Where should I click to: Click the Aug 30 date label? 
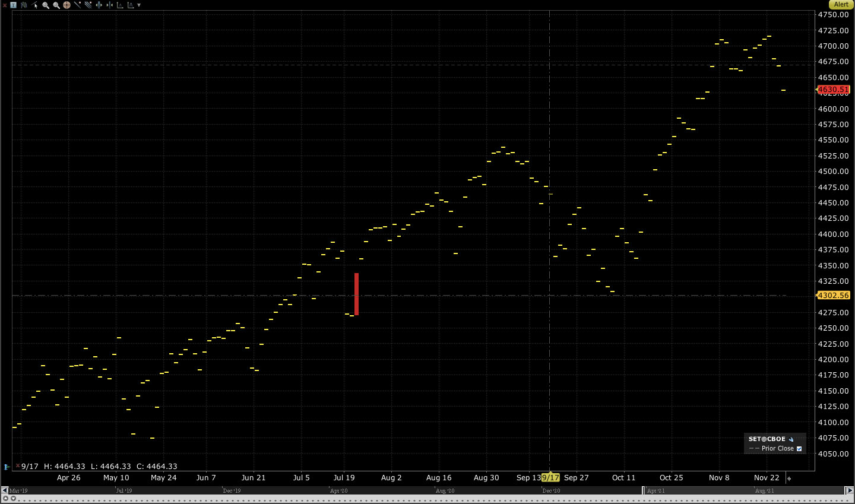[486, 477]
